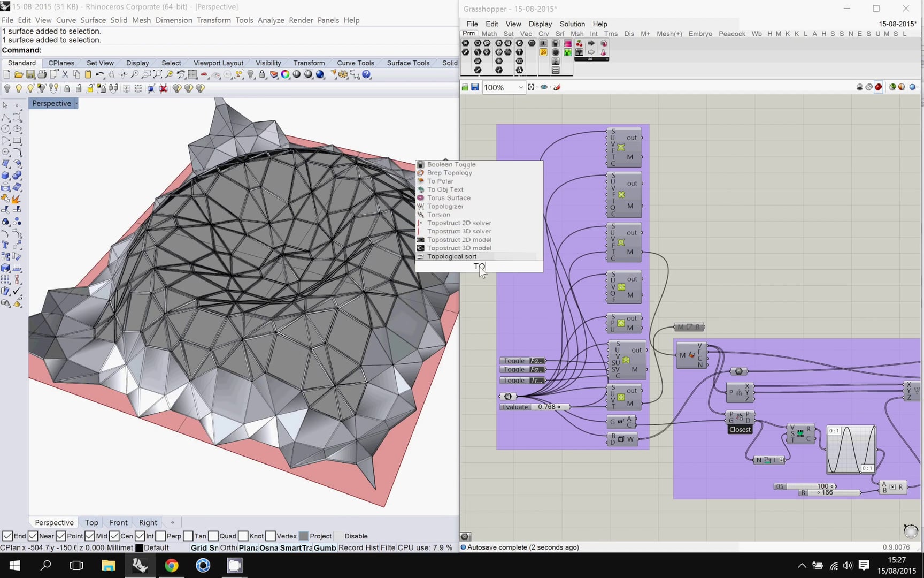Enable the Perp object snap
The width and height of the screenshot is (924, 578).
click(160, 535)
